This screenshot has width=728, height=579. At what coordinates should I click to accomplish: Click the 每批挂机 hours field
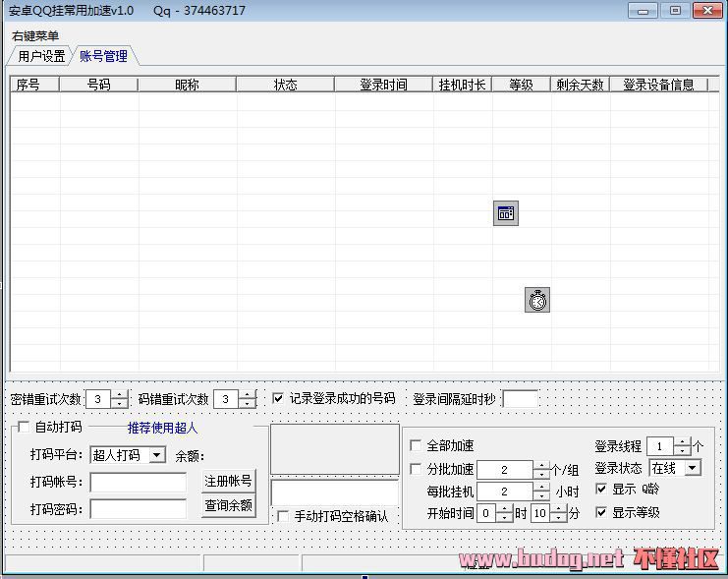coord(505,492)
